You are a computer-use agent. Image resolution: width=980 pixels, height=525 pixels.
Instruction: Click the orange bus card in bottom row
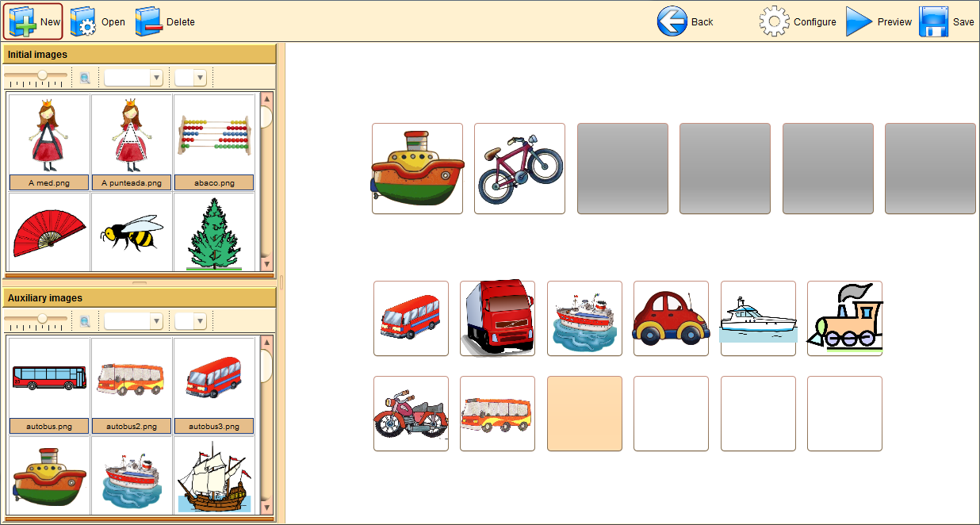click(497, 413)
